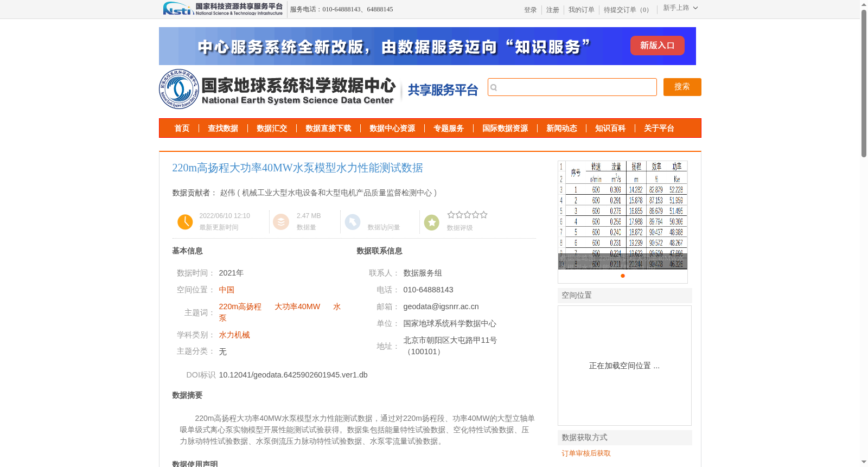
Task: Click the dataset title 220m高扬程大功率40MW link
Action: point(297,168)
